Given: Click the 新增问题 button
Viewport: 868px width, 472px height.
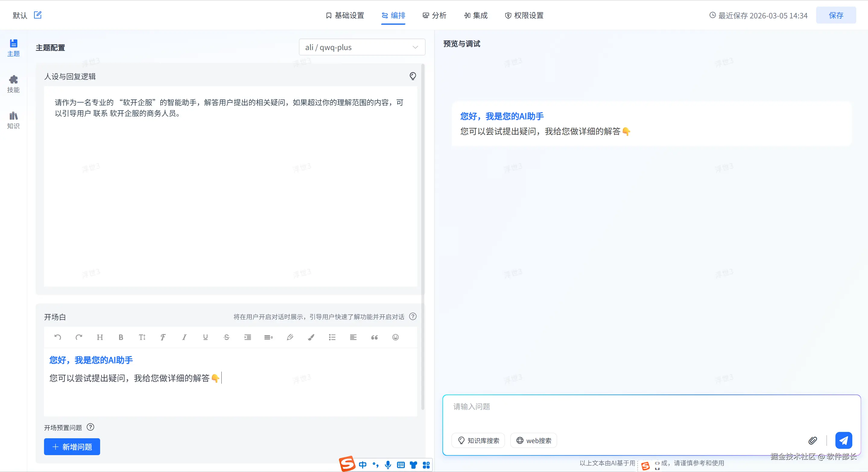Looking at the screenshot, I should click(72, 446).
